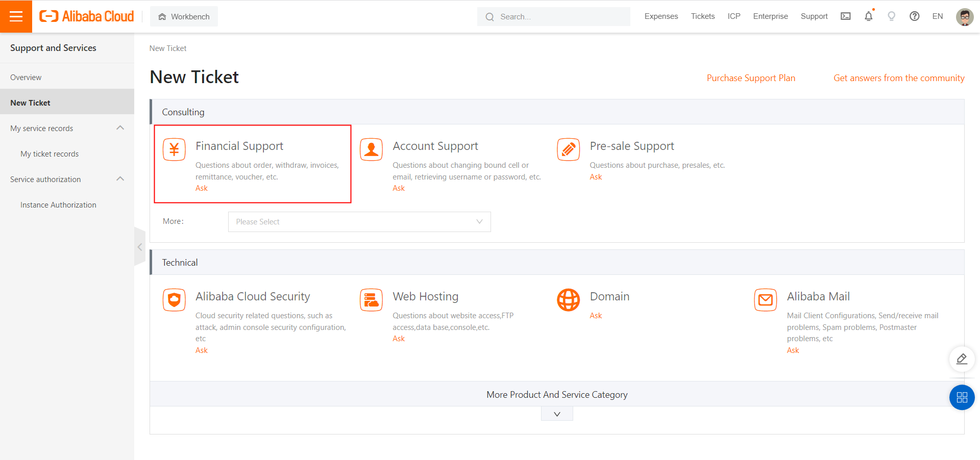
Task: Click the Pre-sale Support heading
Action: (x=632, y=146)
